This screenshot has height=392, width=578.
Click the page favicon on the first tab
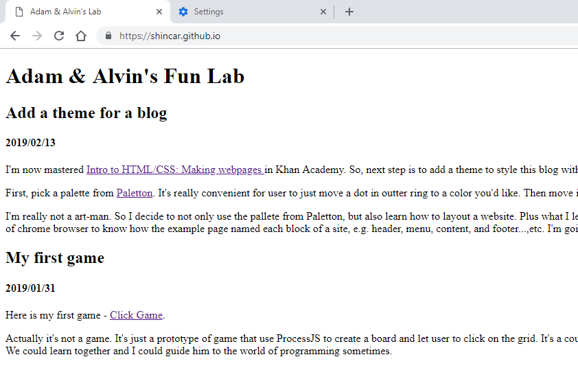[x=19, y=12]
